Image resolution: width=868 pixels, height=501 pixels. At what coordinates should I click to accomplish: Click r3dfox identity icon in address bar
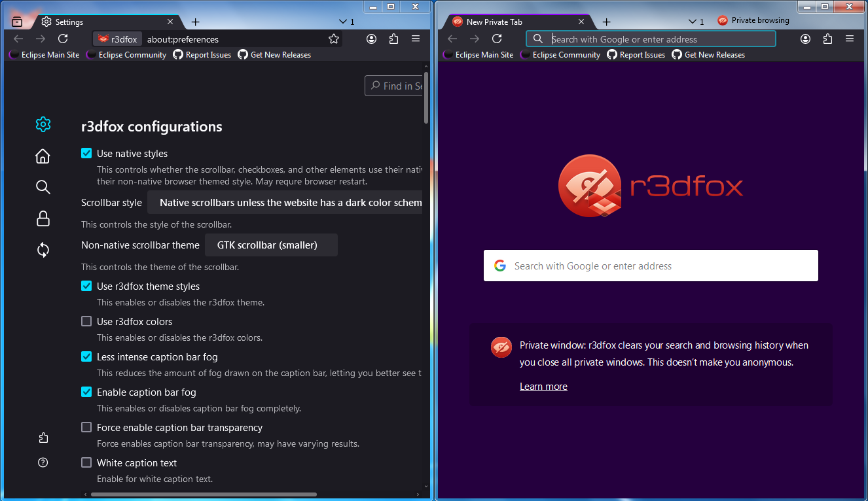tap(117, 39)
